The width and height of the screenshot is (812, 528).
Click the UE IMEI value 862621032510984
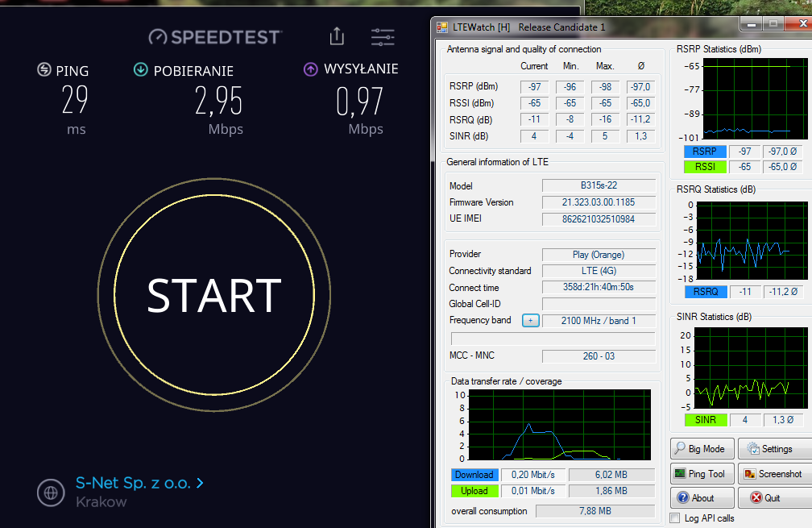599,219
